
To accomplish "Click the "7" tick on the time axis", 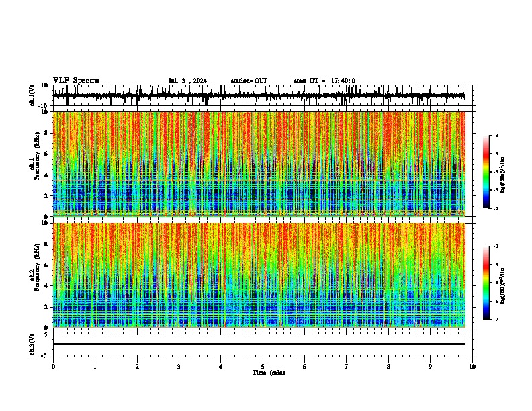I will pyautogui.click(x=347, y=367).
